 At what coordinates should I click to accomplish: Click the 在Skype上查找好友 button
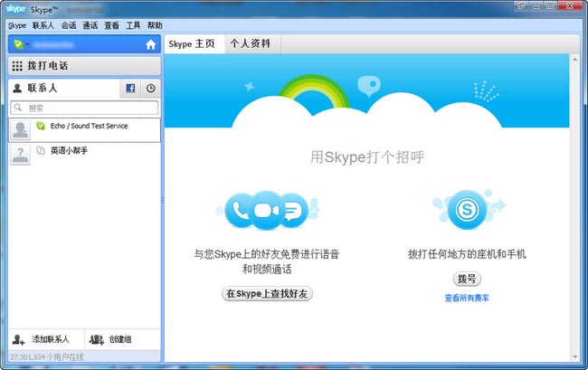pos(267,293)
